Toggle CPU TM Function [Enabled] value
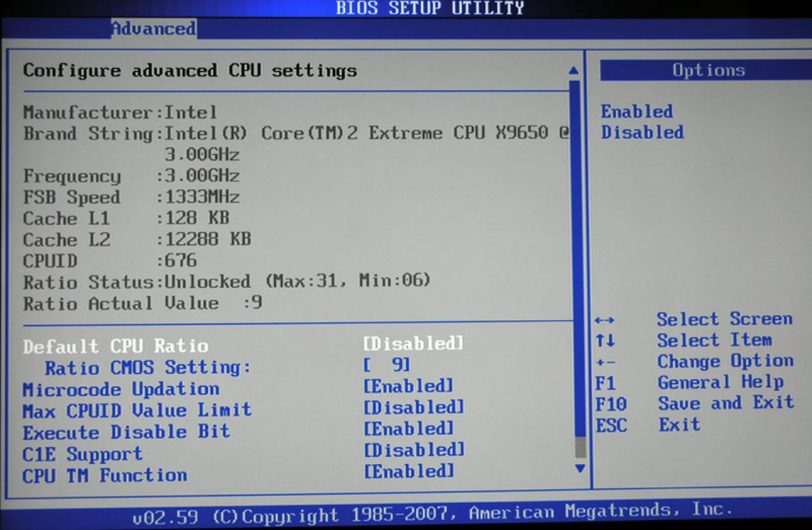The height and width of the screenshot is (530, 812). (x=409, y=472)
